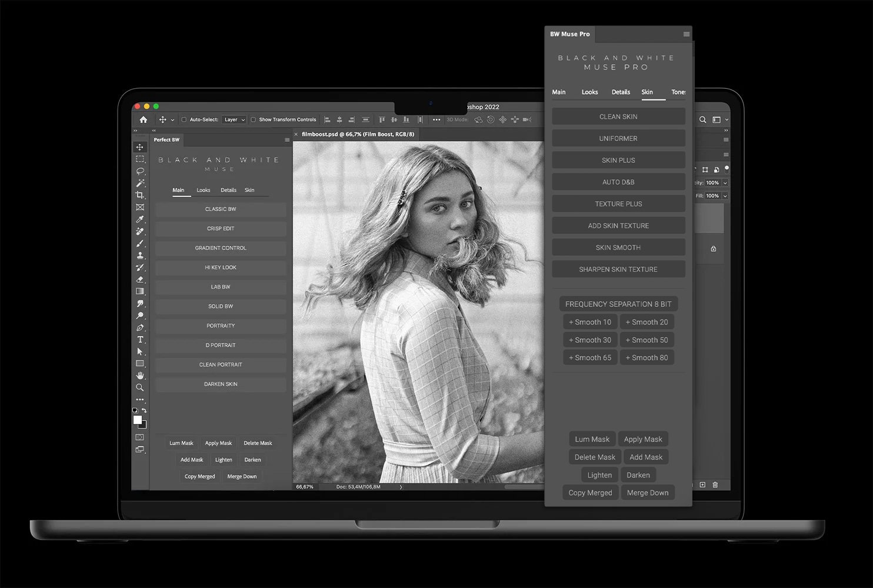Select the Clone Stamp tool
The image size is (873, 588).
coord(140,255)
